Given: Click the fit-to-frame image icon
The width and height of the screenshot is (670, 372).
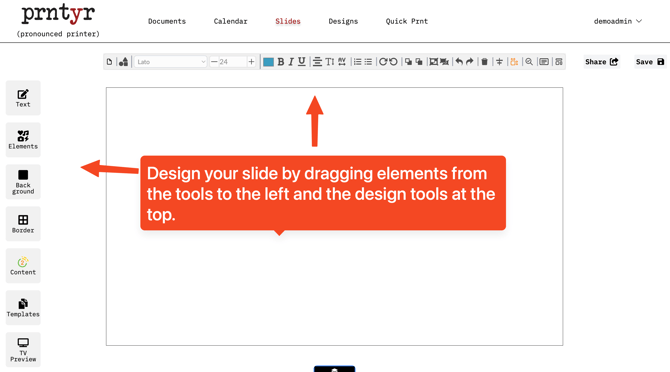Looking at the screenshot, I should point(433,62).
